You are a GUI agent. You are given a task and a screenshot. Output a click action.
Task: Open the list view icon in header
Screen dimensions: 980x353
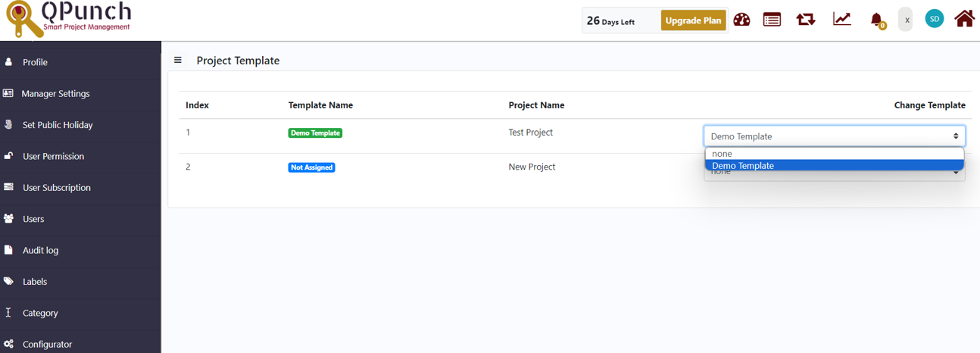pos(772,20)
